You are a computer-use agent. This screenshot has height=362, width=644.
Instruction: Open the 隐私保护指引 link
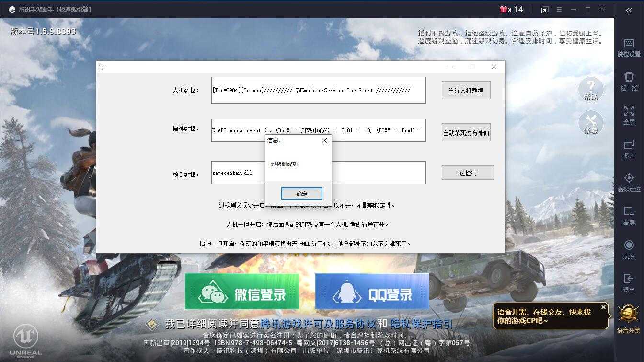pyautogui.click(x=422, y=324)
